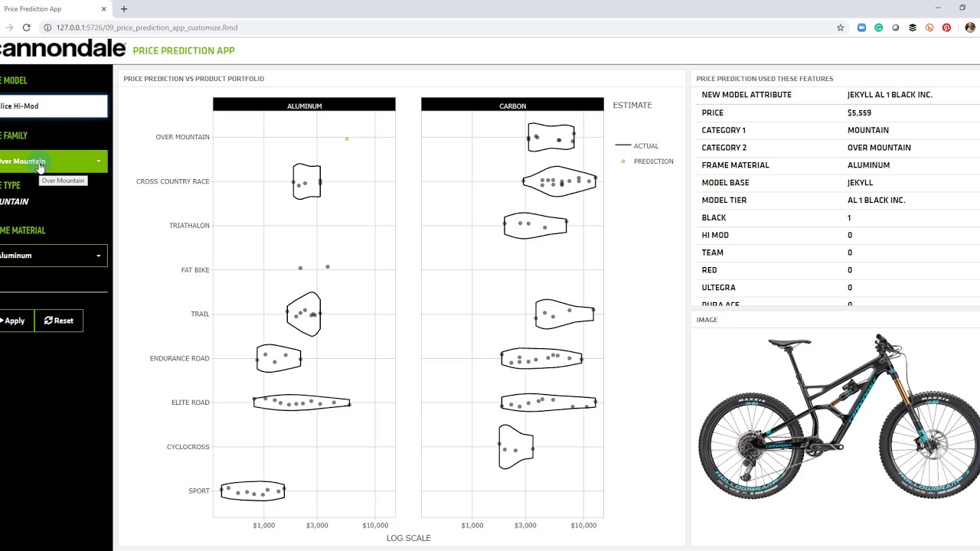Open the Grammarly extension icon

pyautogui.click(x=878, y=28)
